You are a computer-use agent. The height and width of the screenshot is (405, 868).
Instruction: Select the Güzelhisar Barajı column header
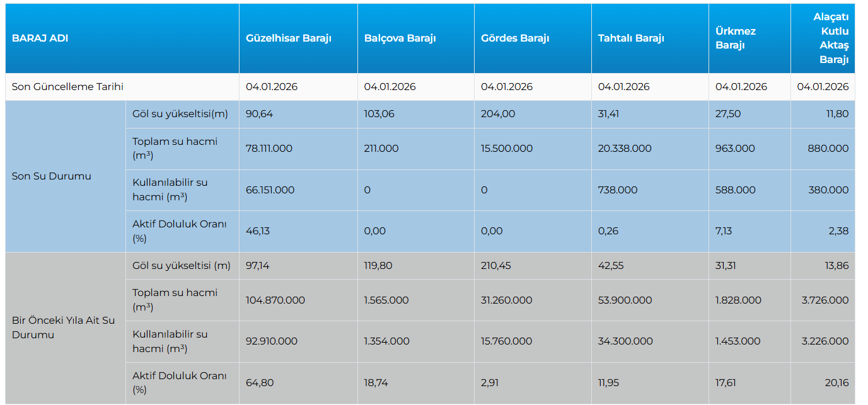(x=289, y=38)
